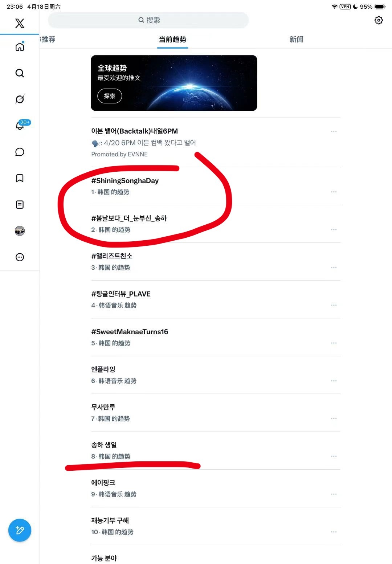Open the Lists section
392x564 pixels.
coord(20,204)
